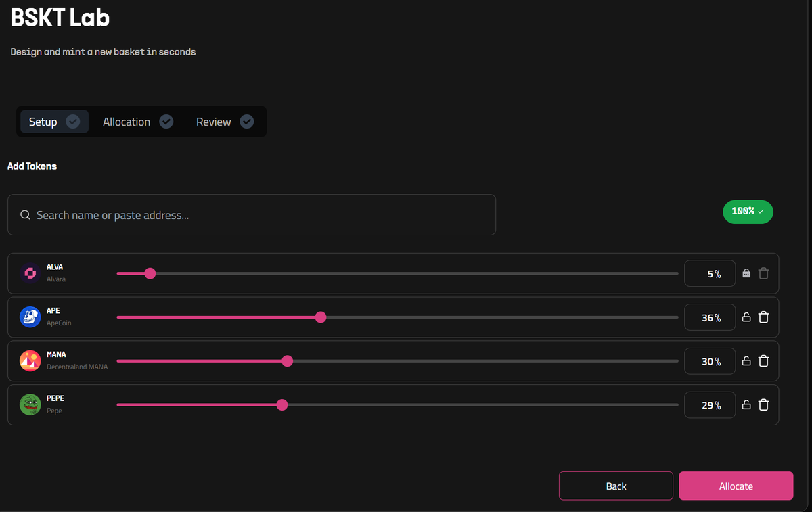Click the Decentraland MANA logo
The height and width of the screenshot is (512, 812).
(30, 361)
